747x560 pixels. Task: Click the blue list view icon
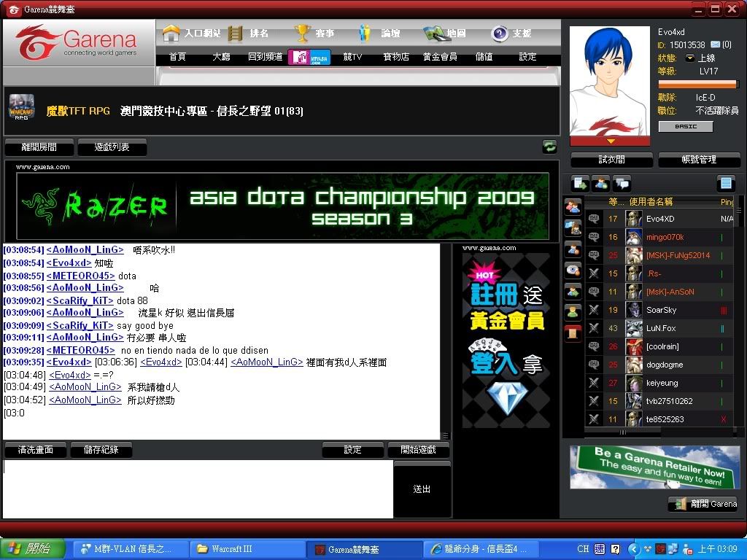pos(725,183)
